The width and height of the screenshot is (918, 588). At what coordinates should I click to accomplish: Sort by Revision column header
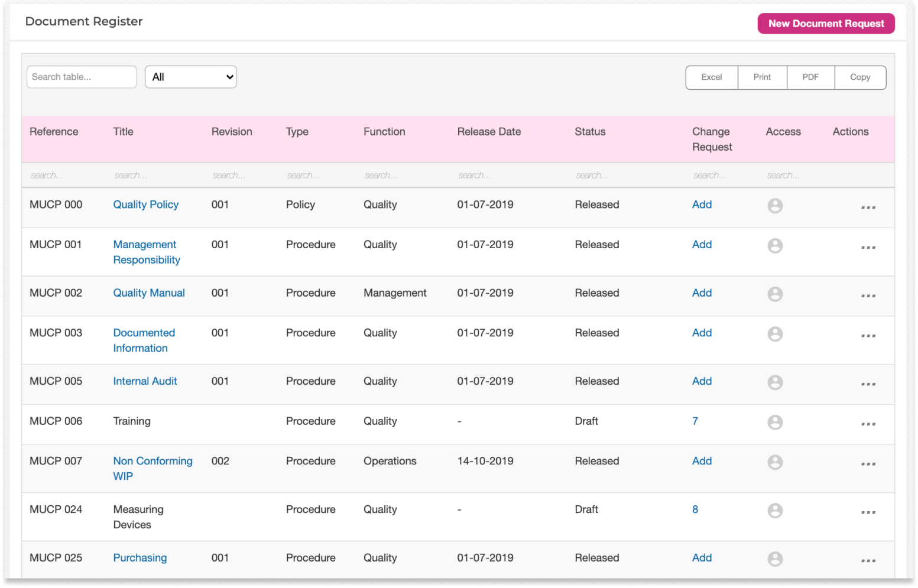[x=232, y=132]
